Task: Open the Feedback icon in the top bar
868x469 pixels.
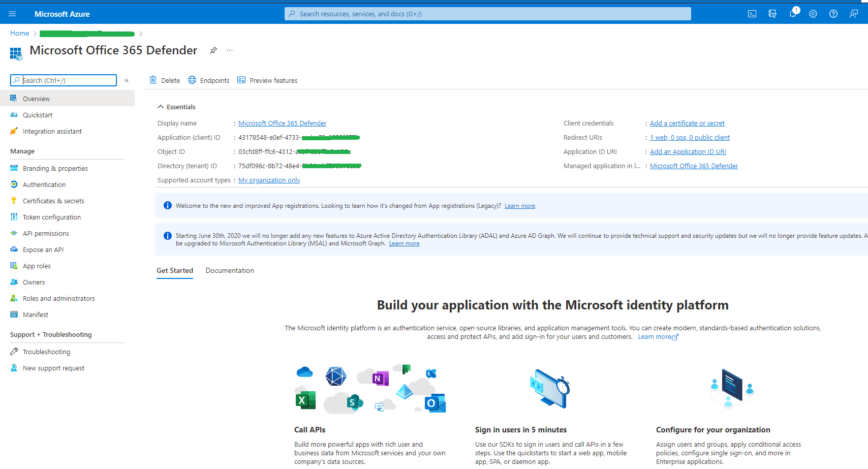Action: point(854,14)
